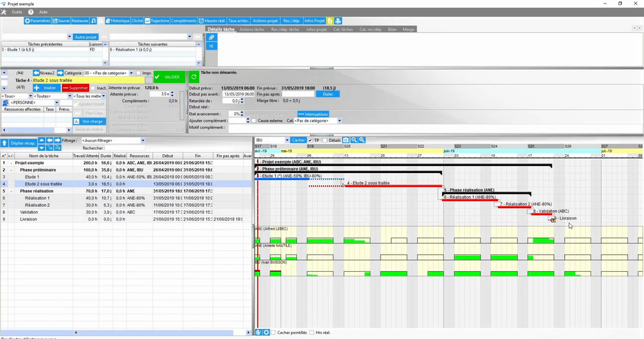The height and width of the screenshot is (339, 644).
Task: Click the Etaler button
Action: [328, 94]
